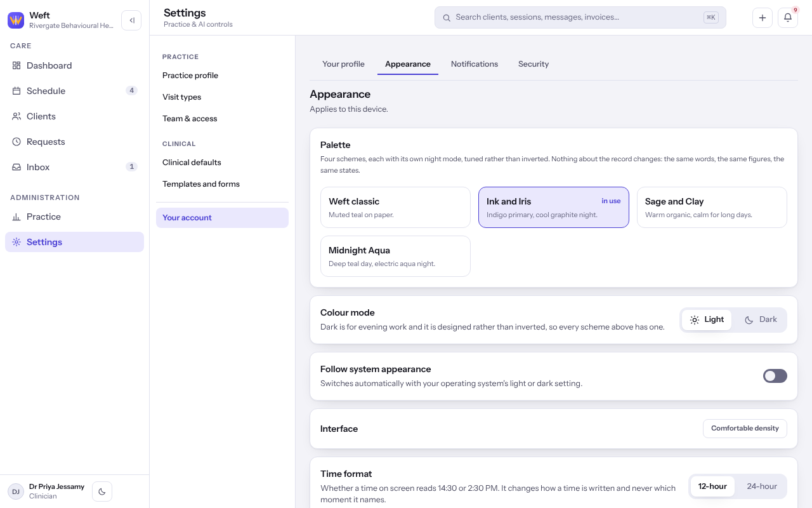The image size is (812, 508).
Task: Open the notifications bell
Action: pos(788,18)
